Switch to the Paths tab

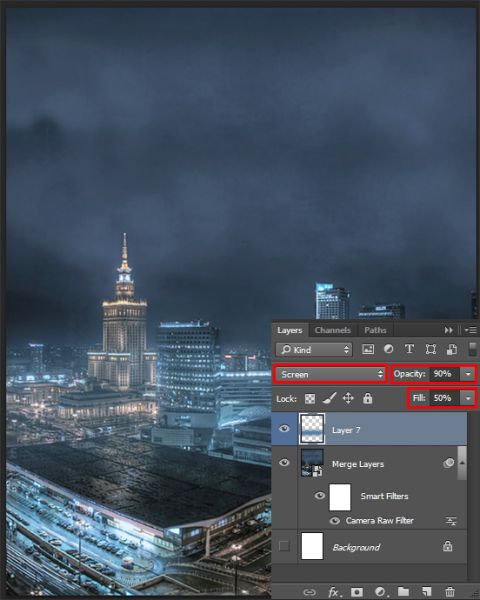(x=375, y=330)
